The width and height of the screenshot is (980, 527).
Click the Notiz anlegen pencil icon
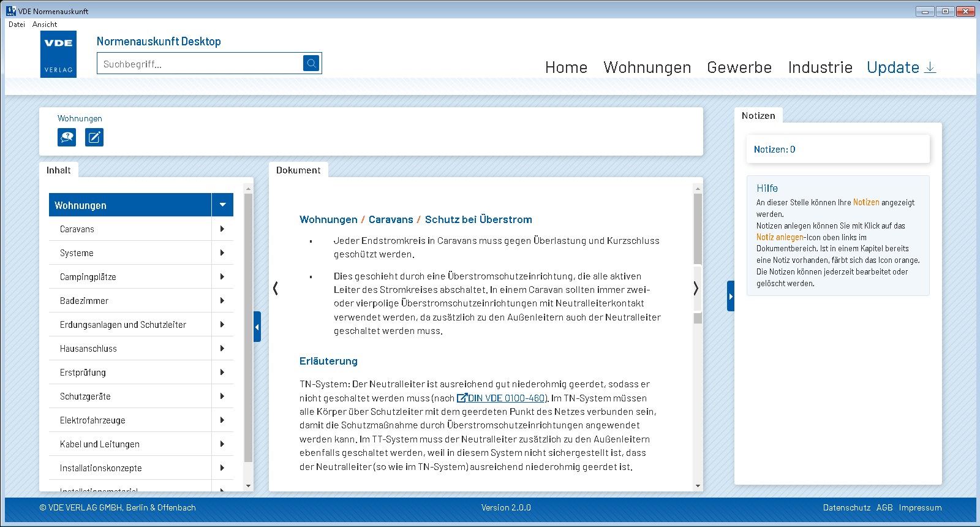[94, 137]
